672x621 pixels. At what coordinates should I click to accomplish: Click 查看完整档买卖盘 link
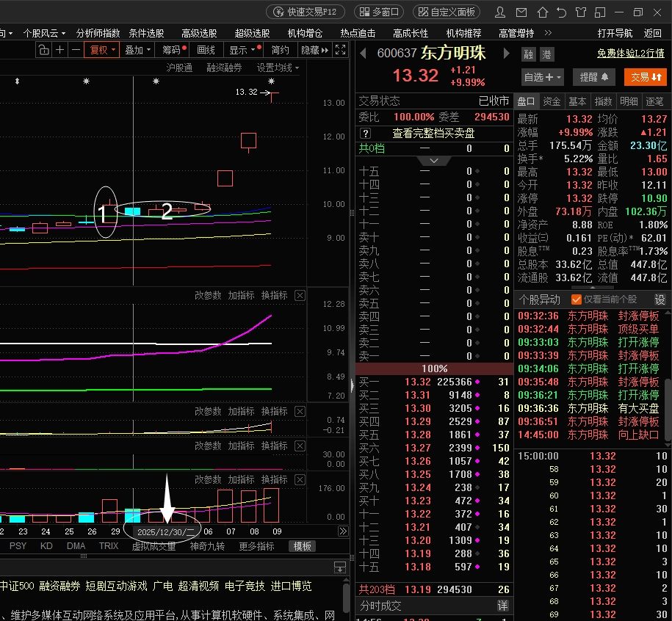[434, 133]
